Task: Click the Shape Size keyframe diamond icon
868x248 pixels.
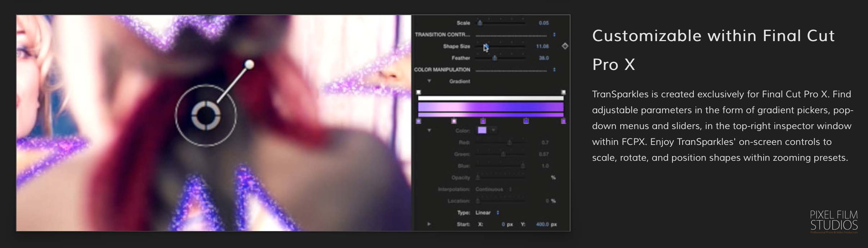Action: 565,46
